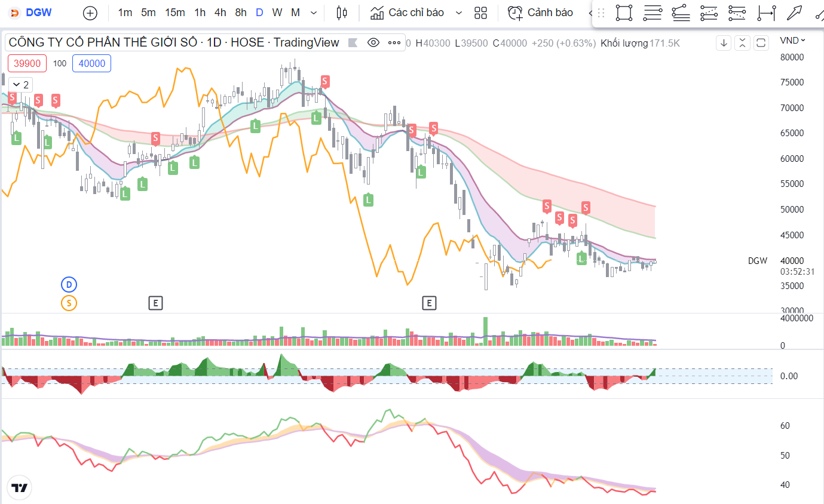The image size is (824, 504).
Task: Click the 4000000 volume scale label
Action: (797, 318)
